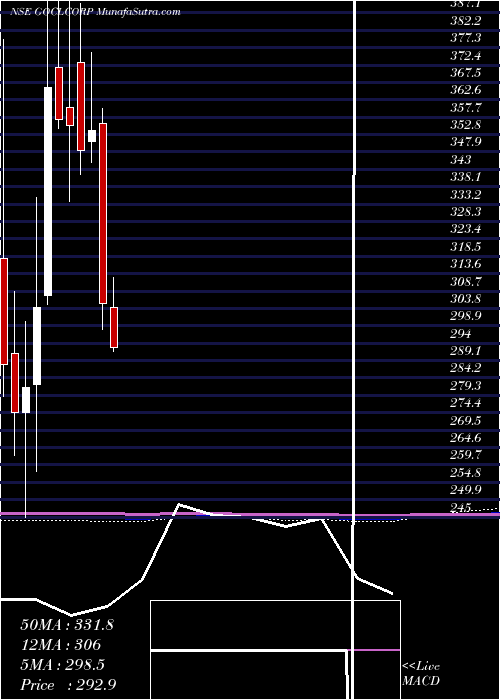
Task: Click the last red candlestick near 294
Action: [114, 327]
